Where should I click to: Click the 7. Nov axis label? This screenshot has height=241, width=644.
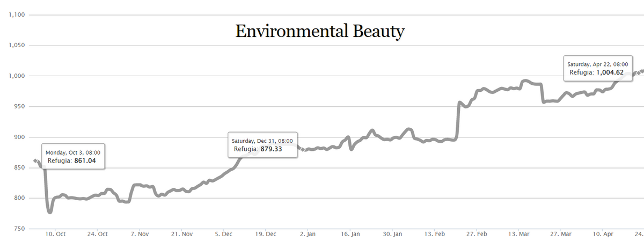pyautogui.click(x=140, y=235)
